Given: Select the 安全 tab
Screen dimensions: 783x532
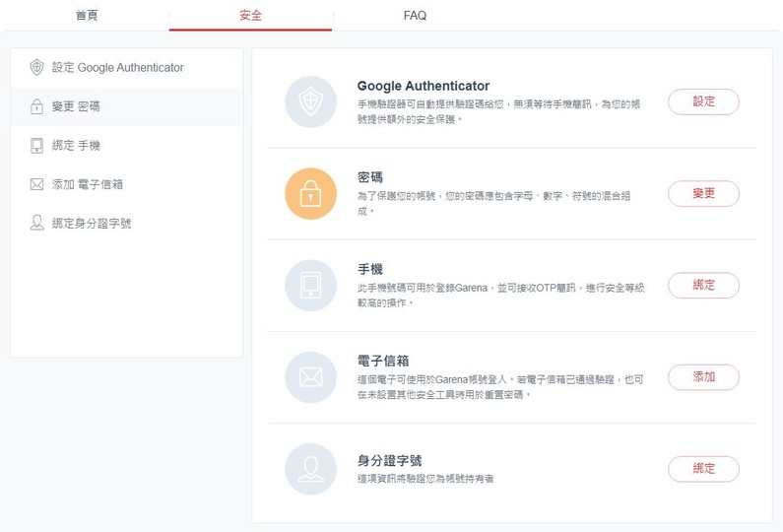Looking at the screenshot, I should tap(250, 16).
